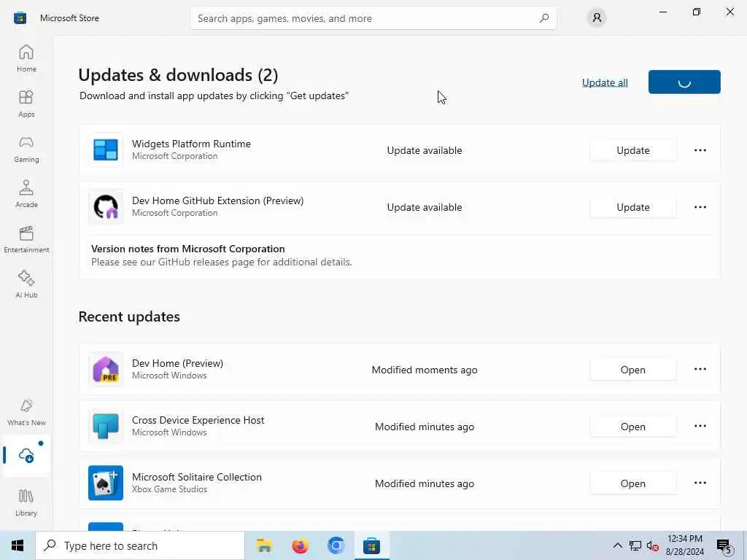Open the Entertainment section in sidebar

click(x=26, y=239)
